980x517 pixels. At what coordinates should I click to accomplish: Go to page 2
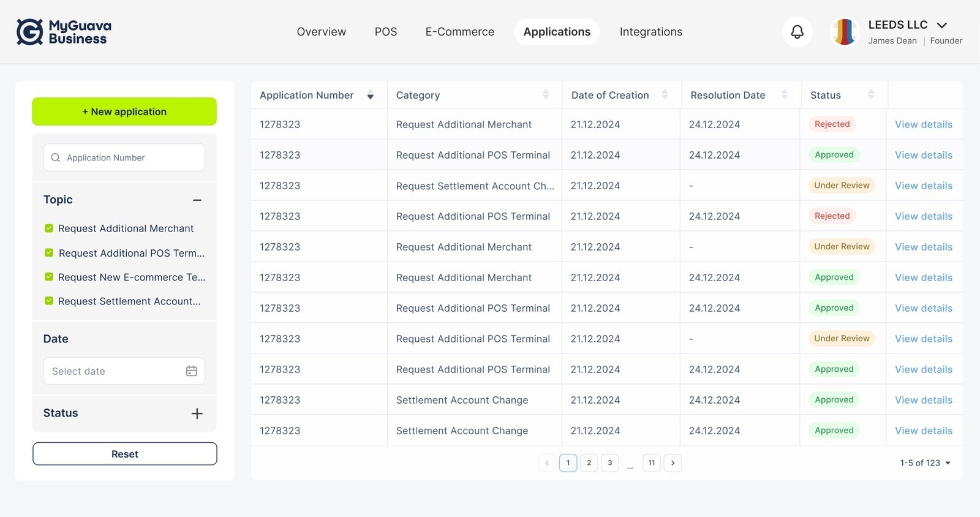click(589, 463)
